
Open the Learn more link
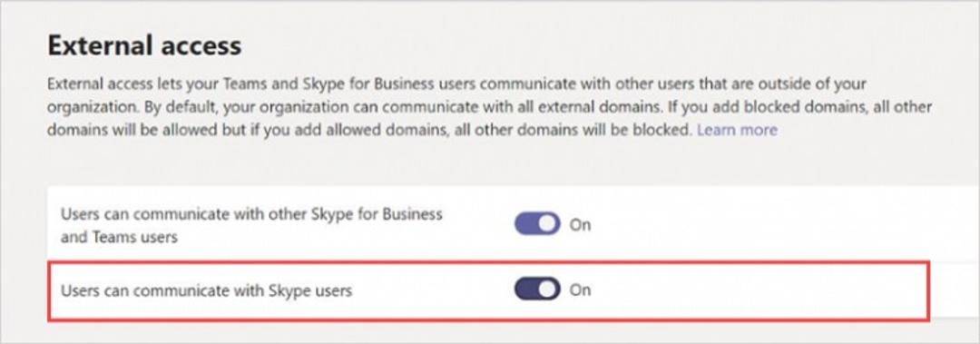737,130
